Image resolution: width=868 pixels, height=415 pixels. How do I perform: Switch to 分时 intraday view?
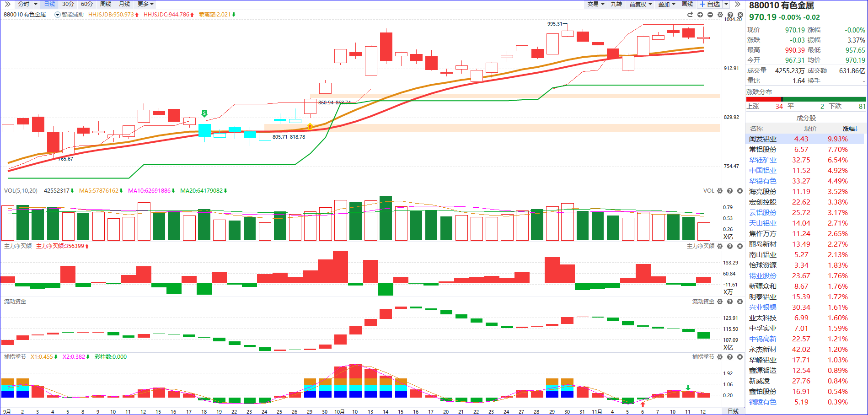tap(24, 4)
